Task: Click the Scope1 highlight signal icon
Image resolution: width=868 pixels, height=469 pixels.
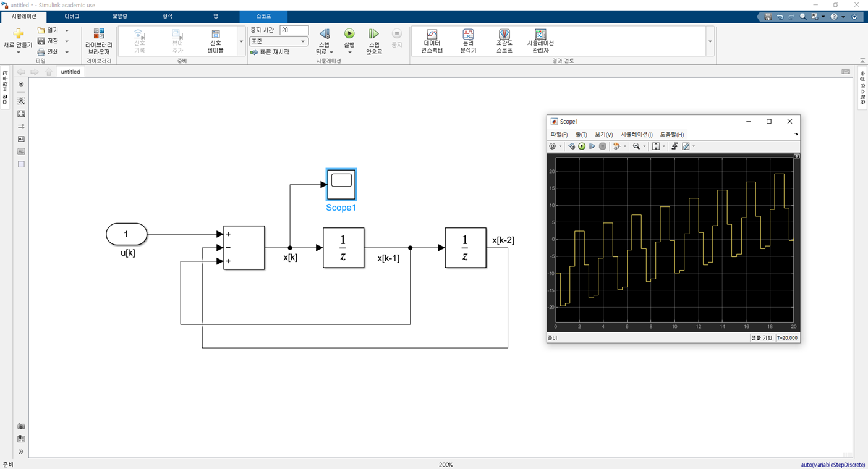Action: (x=616, y=146)
